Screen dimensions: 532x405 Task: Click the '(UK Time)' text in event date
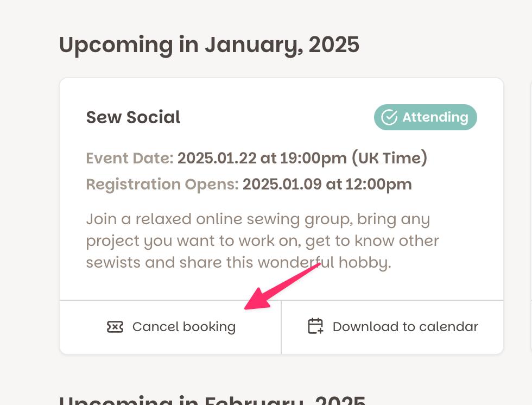[x=389, y=158]
